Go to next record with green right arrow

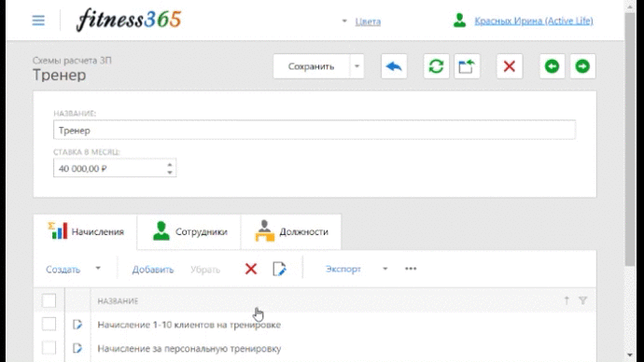click(582, 66)
